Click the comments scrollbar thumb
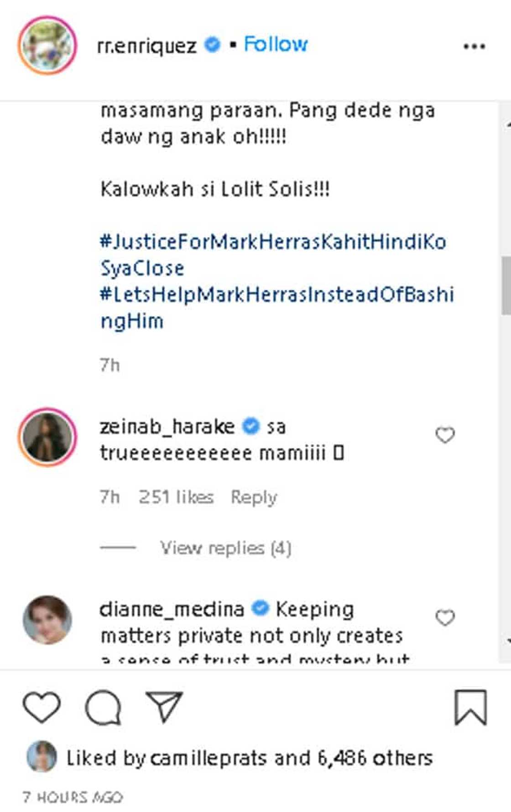Image resolution: width=511 pixels, height=812 pixels. point(506,285)
